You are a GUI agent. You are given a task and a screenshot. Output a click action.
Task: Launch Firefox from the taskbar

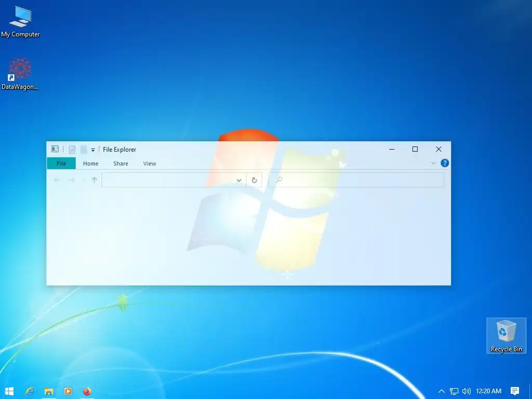(87, 391)
